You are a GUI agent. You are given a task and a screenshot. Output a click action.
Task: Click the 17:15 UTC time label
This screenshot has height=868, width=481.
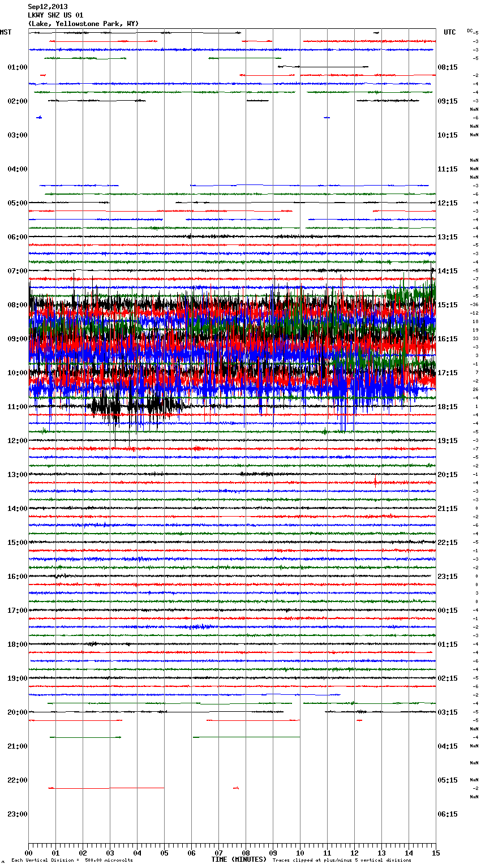(448, 373)
